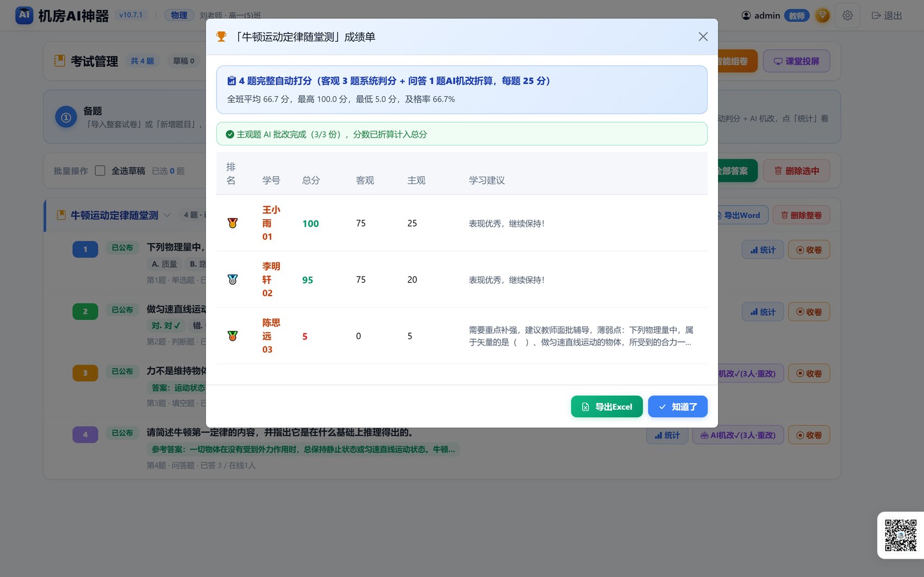Click the admin user avatar icon
The image size is (924, 577).
[746, 15]
